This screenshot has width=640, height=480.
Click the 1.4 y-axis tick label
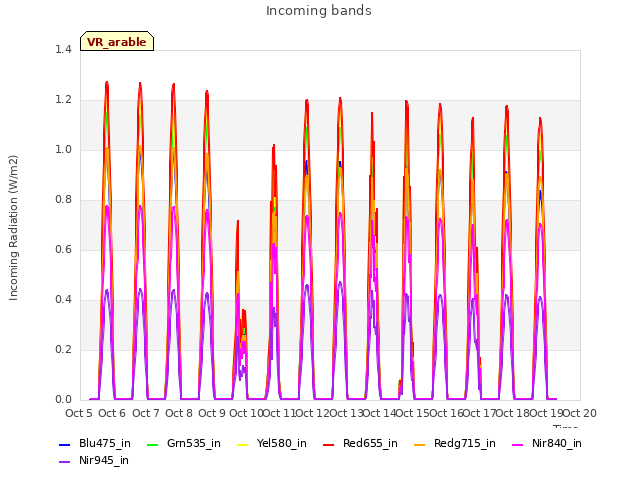pyautogui.click(x=63, y=50)
